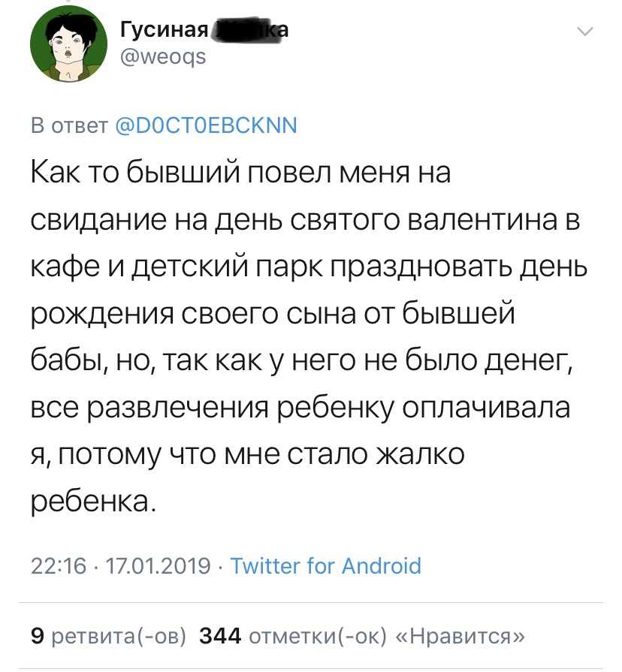
Task: Click the display name Гусиная
Action: (165, 30)
